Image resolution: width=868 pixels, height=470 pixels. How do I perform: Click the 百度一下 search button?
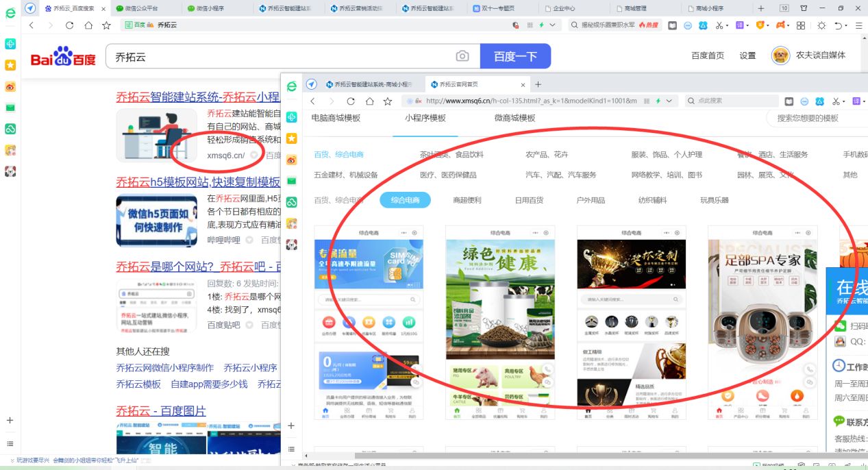click(x=515, y=56)
